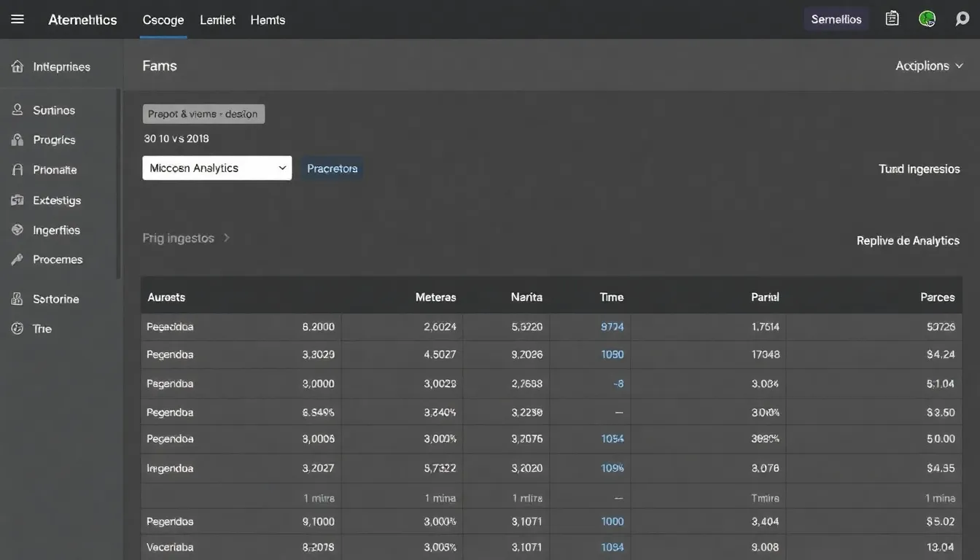Open the Csoge tab
Image resolution: width=980 pixels, height=560 pixels.
tap(163, 20)
